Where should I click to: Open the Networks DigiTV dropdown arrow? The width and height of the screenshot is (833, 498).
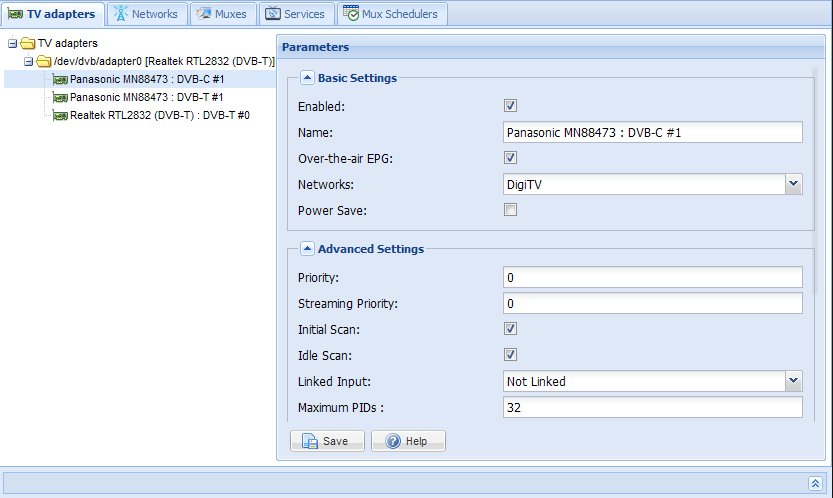(794, 184)
